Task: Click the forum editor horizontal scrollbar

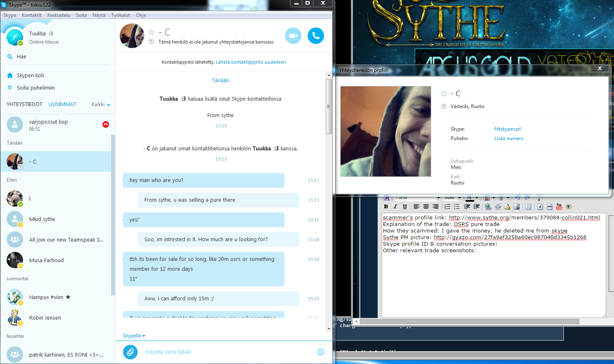Action: [469, 321]
